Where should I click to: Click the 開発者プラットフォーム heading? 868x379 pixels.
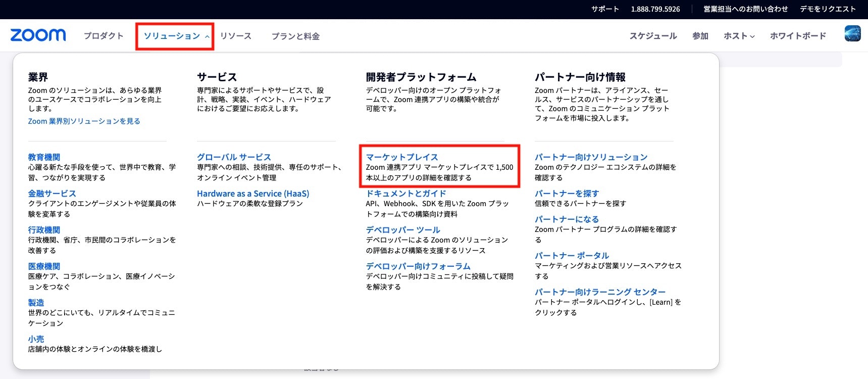coord(421,77)
